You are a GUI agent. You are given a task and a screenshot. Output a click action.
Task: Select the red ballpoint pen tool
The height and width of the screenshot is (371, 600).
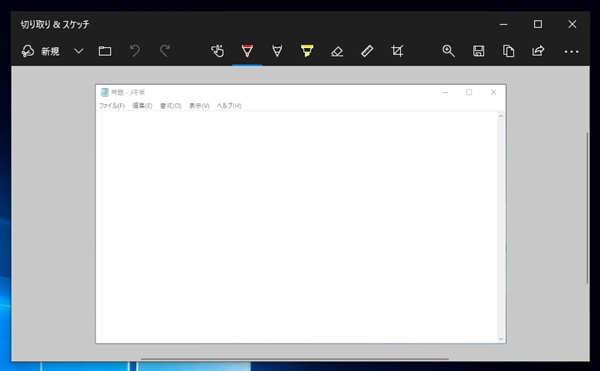pos(247,51)
